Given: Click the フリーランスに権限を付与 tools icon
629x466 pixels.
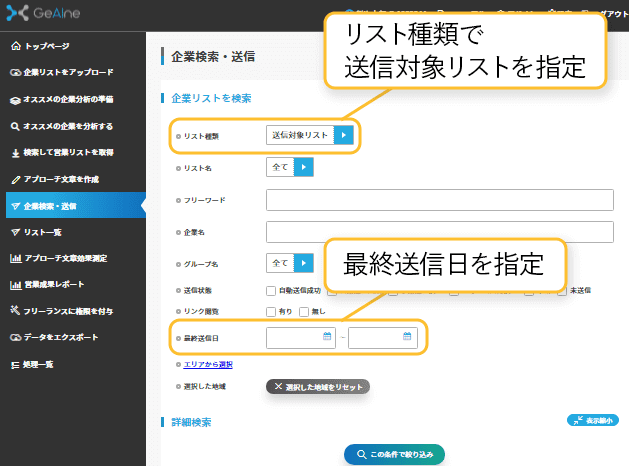Looking at the screenshot, I should [x=15, y=310].
